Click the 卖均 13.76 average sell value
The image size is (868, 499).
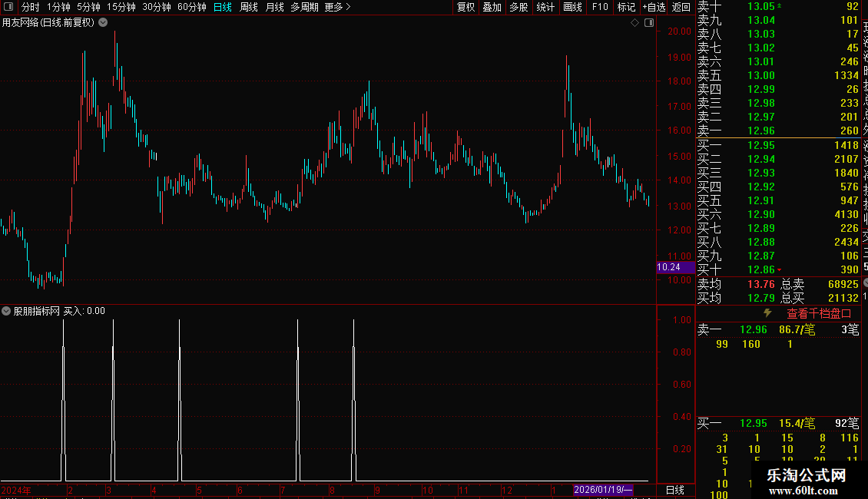click(x=761, y=284)
